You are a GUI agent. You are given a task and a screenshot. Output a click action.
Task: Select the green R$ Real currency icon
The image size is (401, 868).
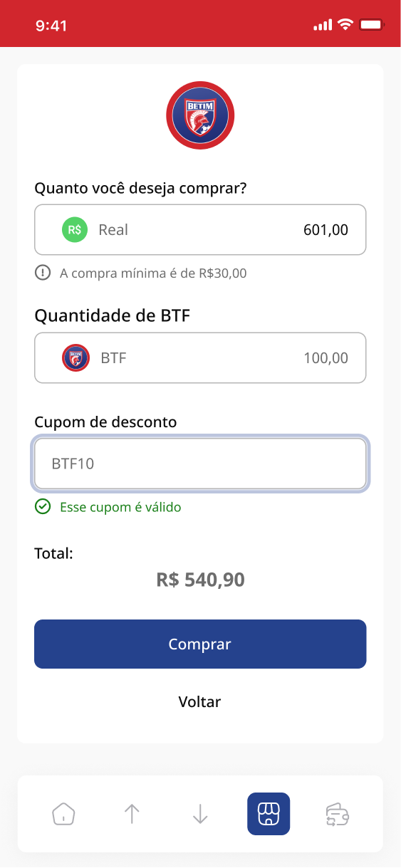[75, 229]
